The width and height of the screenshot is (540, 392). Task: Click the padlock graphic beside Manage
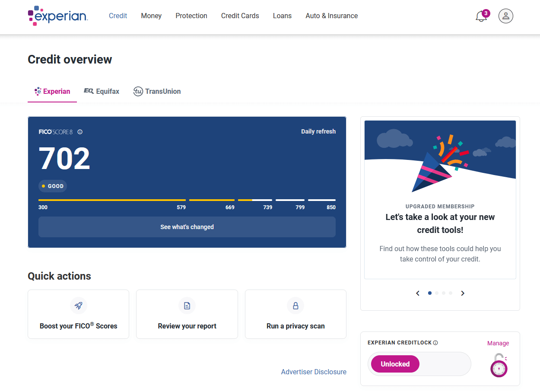[499, 364]
